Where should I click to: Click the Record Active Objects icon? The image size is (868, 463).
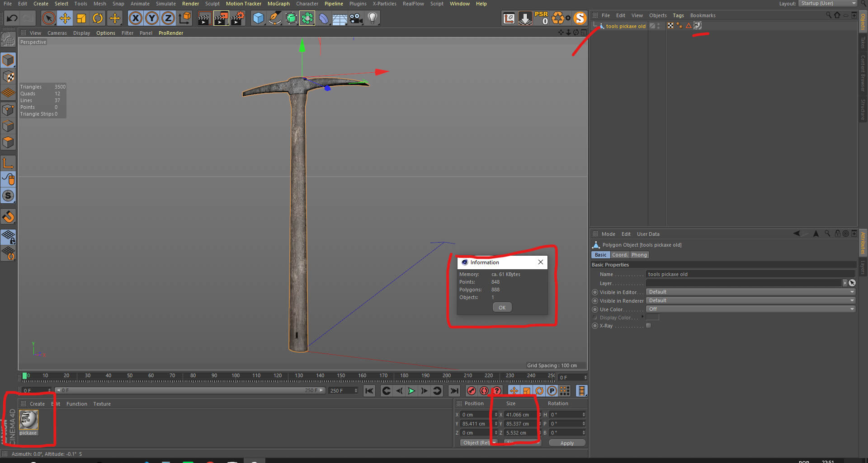point(472,391)
